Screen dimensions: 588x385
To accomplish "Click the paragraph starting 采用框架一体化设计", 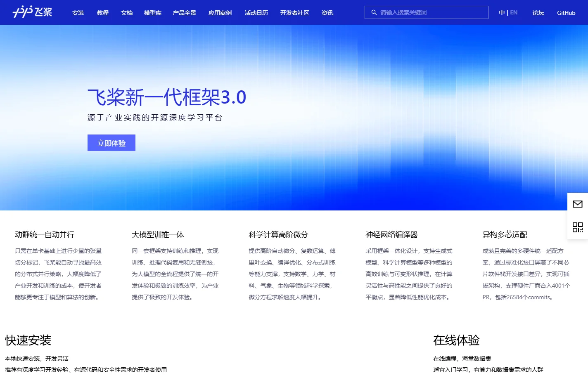I will pos(409,274).
